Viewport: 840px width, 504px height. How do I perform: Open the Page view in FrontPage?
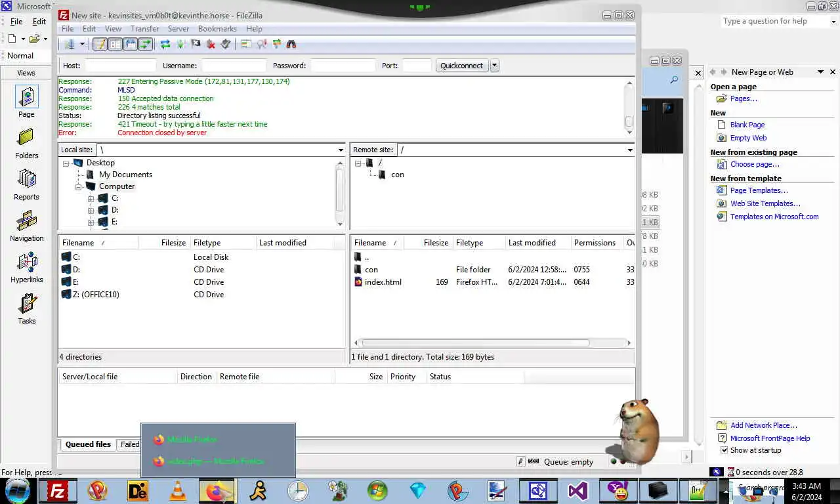pos(26,102)
